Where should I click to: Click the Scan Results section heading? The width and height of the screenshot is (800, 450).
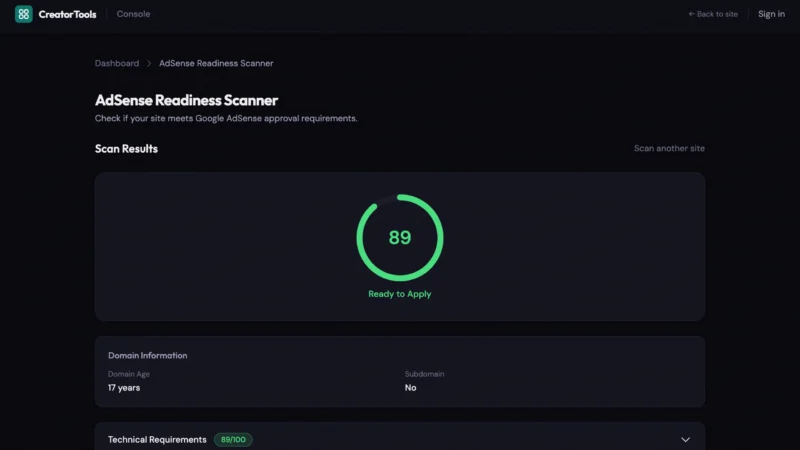click(126, 149)
